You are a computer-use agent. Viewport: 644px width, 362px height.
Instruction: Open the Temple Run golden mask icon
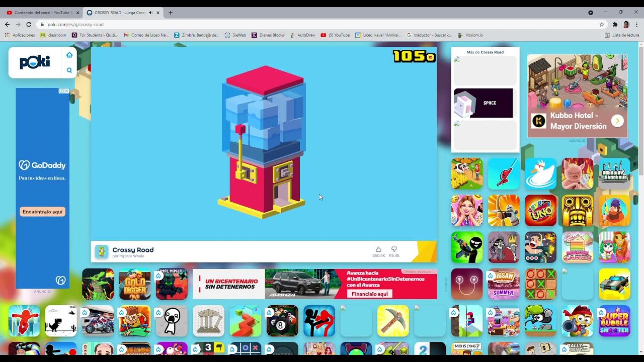578,211
